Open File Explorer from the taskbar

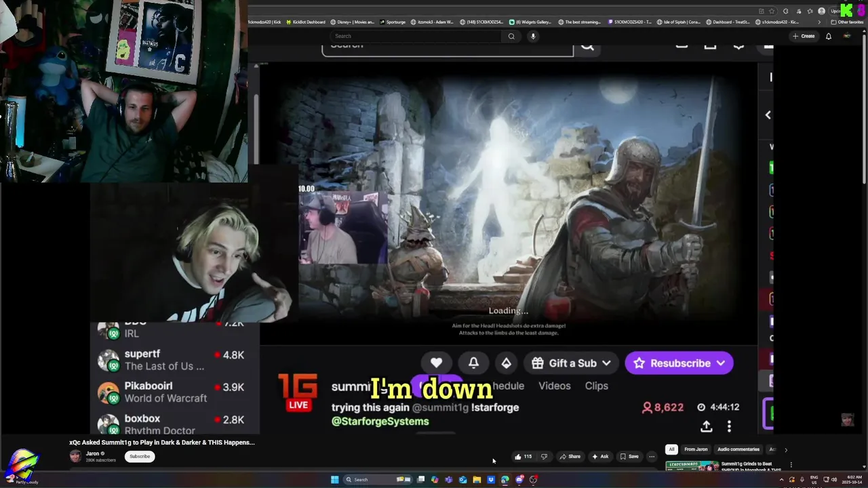(x=477, y=479)
